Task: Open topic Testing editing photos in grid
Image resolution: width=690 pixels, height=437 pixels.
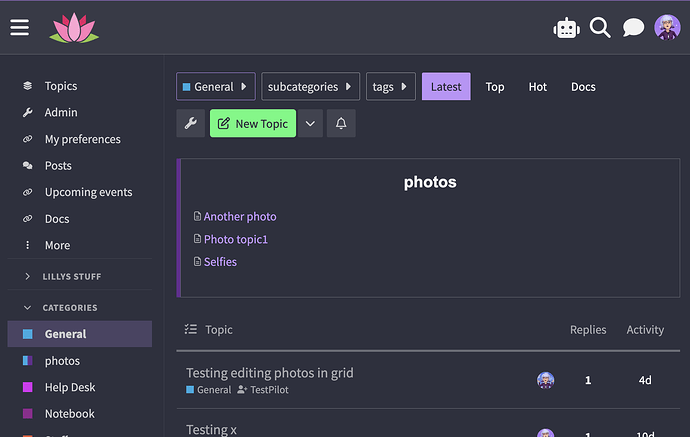Action: click(x=270, y=373)
